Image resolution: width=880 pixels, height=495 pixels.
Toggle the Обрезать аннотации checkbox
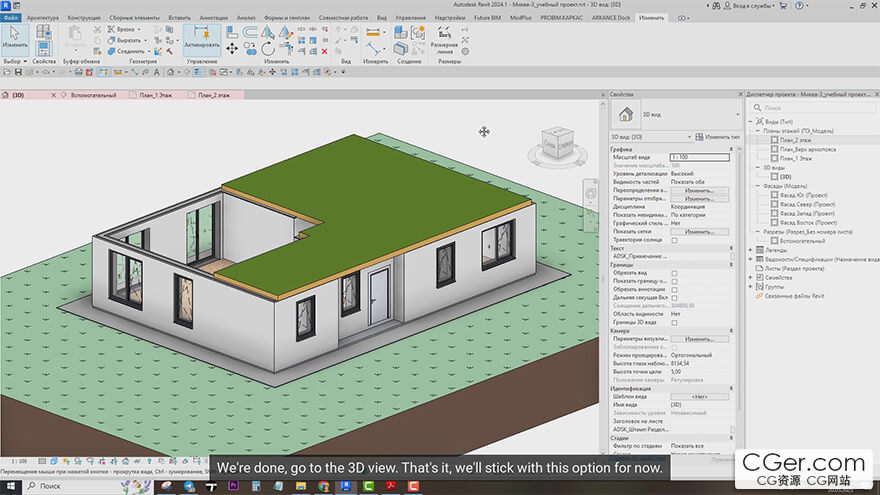click(674, 290)
